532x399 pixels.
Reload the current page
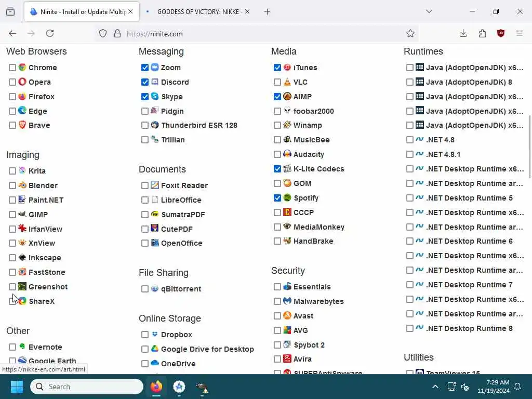(50, 33)
